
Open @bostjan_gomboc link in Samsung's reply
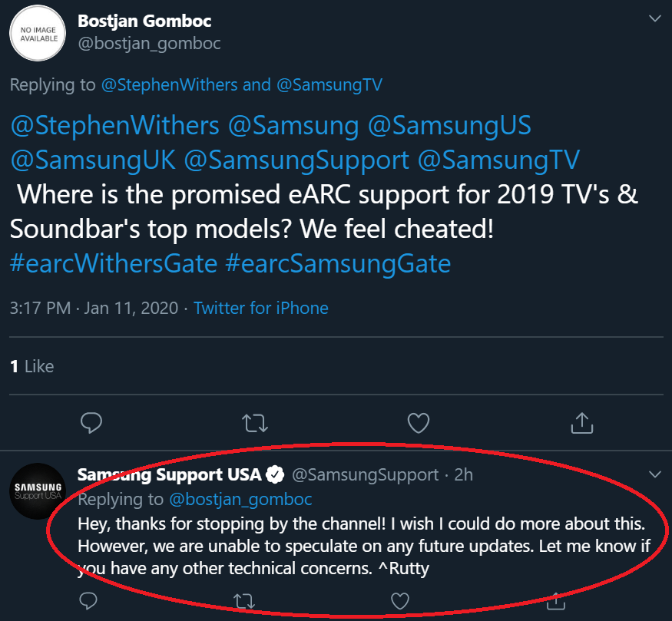(240, 499)
